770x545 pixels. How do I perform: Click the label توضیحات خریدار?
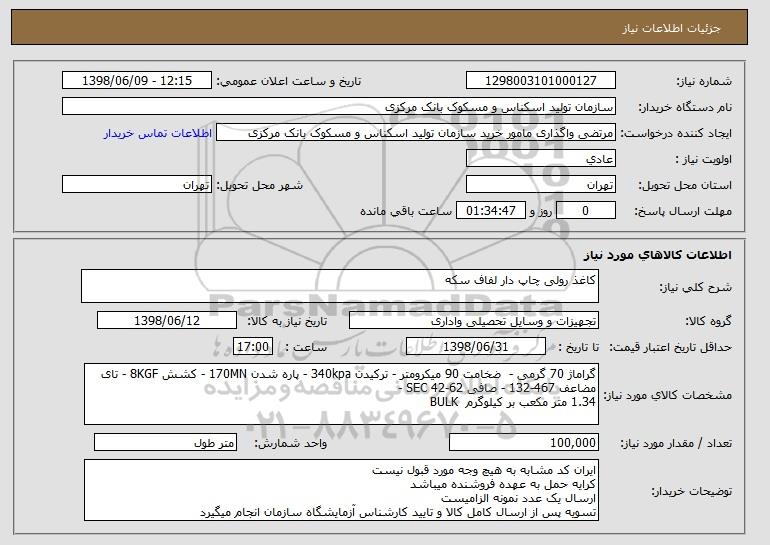(691, 491)
